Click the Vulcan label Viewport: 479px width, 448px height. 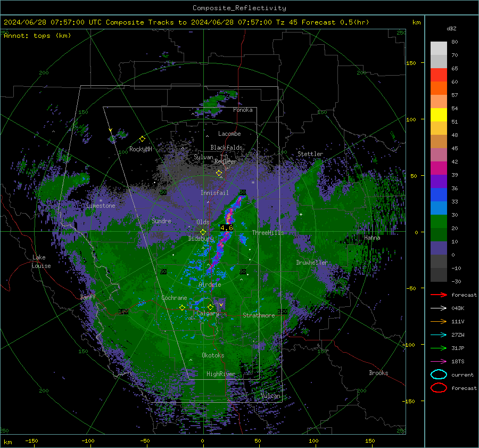[x=271, y=396]
